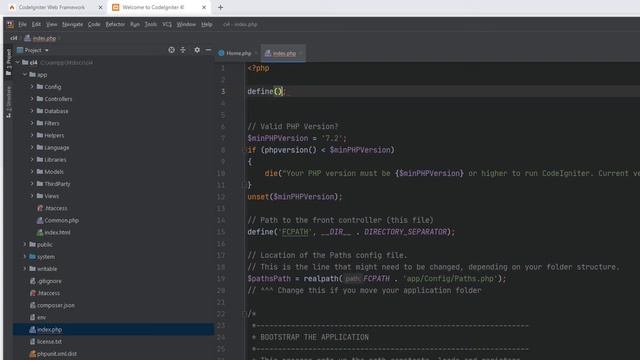640x360 pixels.
Task: Click the license.txt file icon
Action: pyautogui.click(x=33, y=342)
